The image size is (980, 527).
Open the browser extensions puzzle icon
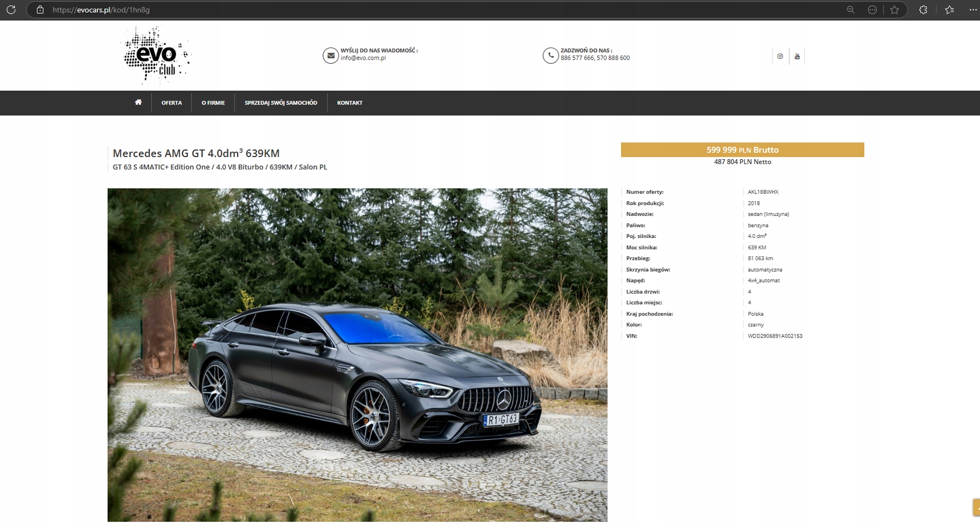pos(923,10)
